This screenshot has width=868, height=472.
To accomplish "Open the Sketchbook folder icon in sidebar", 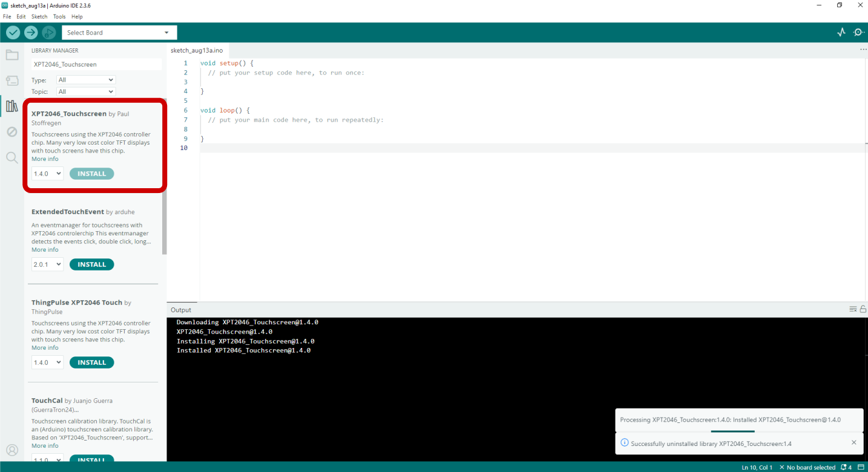I will pos(12,55).
